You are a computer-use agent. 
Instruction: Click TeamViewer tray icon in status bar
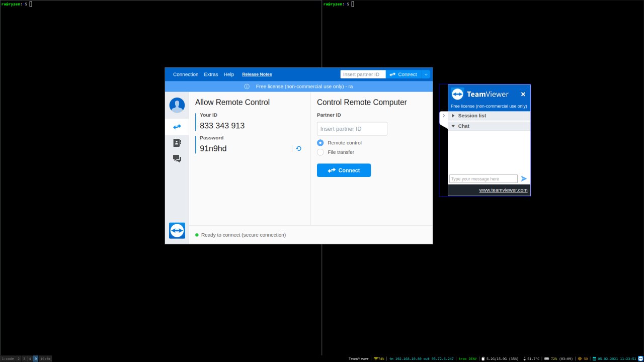click(x=639, y=358)
